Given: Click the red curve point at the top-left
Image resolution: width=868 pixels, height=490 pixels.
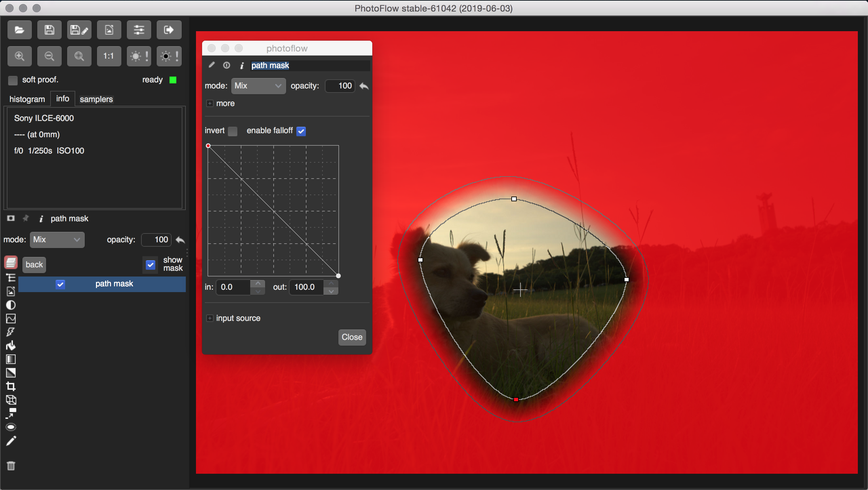Looking at the screenshot, I should [x=208, y=146].
